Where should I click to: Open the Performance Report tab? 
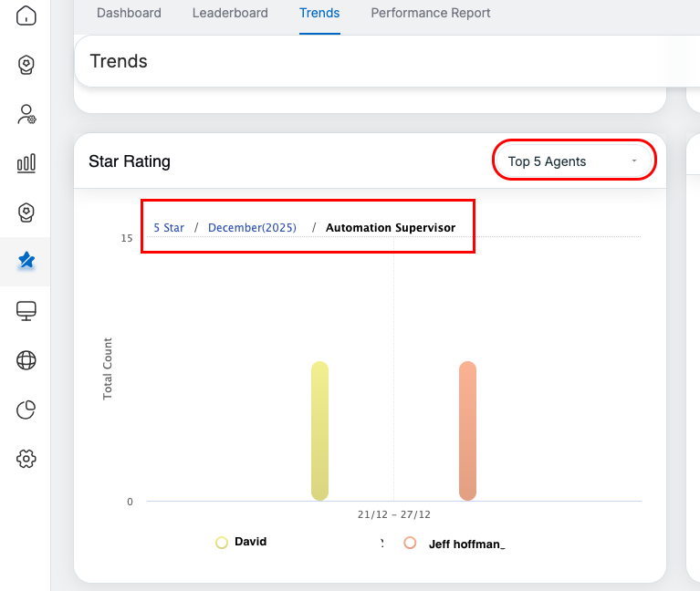tap(431, 13)
